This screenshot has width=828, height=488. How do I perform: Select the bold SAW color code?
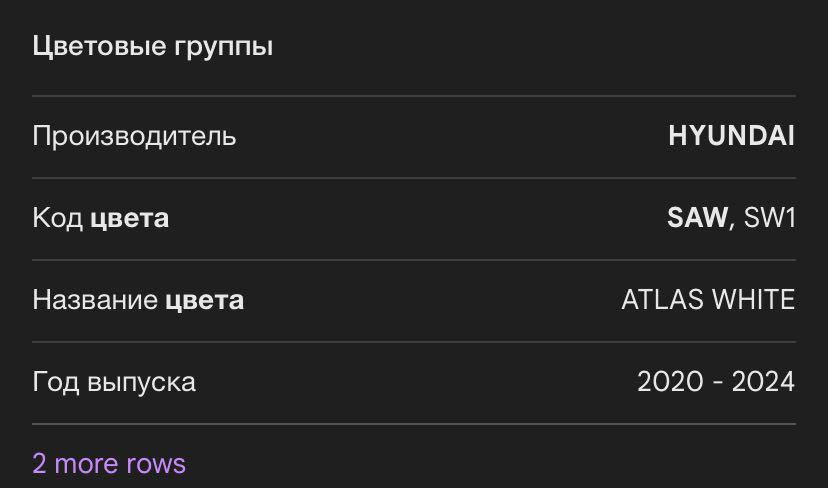[x=697, y=218]
